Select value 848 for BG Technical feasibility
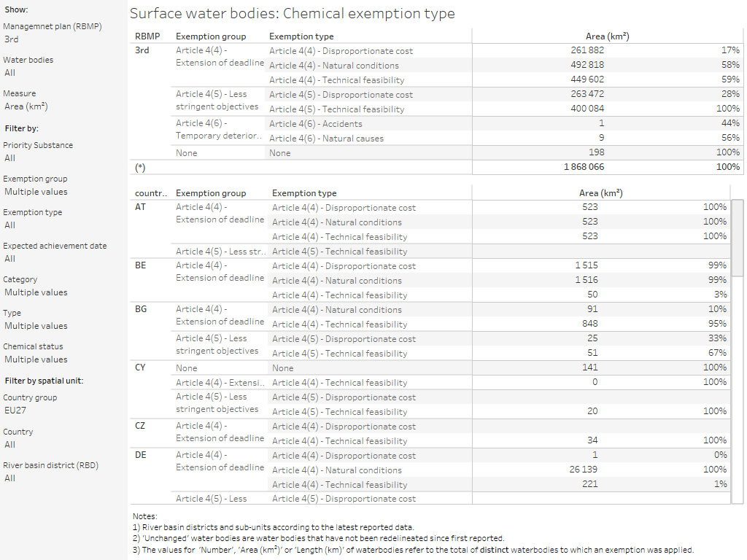 [x=589, y=324]
